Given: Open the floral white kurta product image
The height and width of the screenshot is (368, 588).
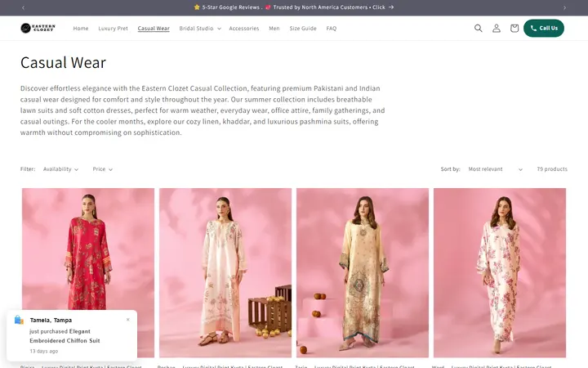Looking at the screenshot, I should (x=500, y=272).
